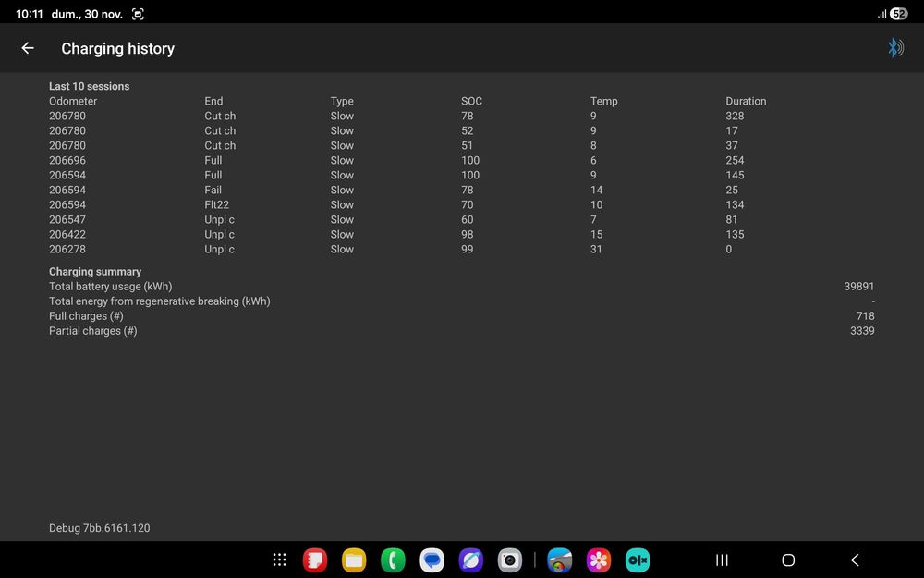Open the OLX app
The height and width of the screenshot is (578, 924).
637,560
